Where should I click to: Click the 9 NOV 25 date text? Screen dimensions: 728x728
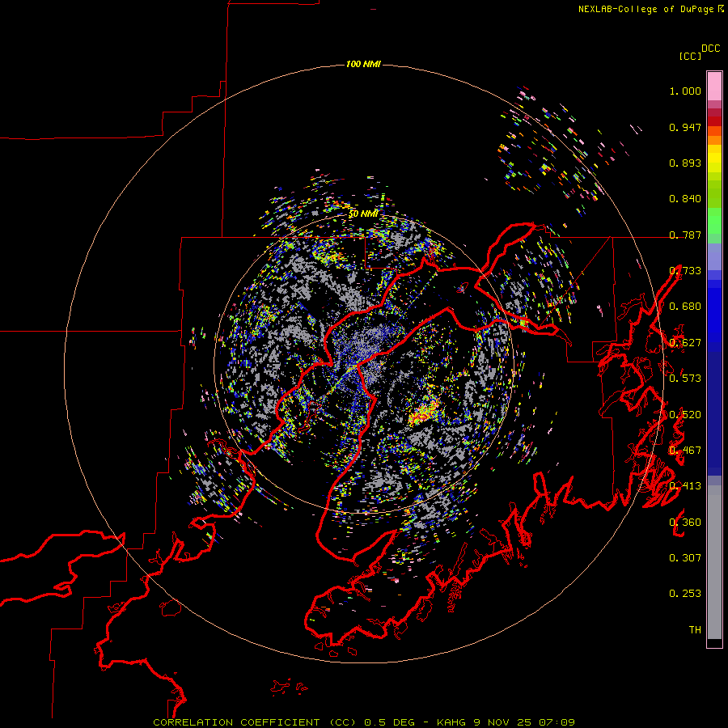pos(503,722)
